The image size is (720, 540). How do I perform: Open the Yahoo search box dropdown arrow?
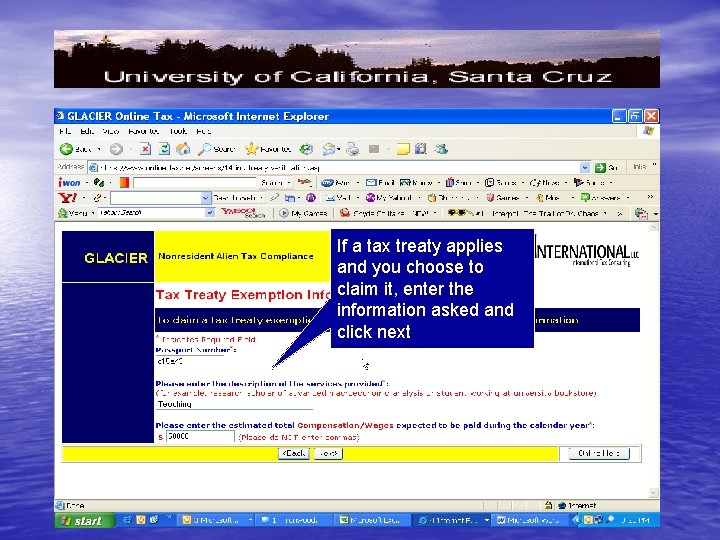[x=205, y=198]
